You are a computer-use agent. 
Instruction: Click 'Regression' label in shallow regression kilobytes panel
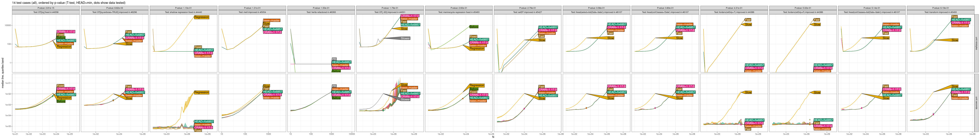(x=201, y=17)
